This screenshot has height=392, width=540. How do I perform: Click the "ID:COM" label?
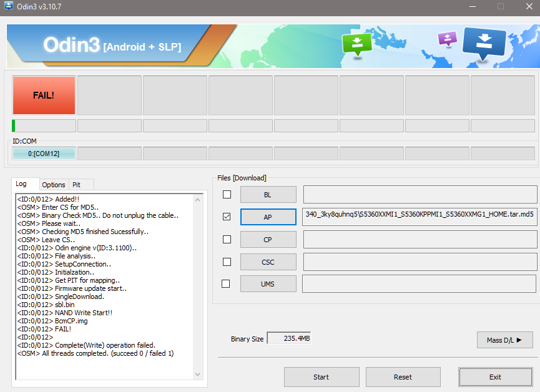tap(24, 141)
